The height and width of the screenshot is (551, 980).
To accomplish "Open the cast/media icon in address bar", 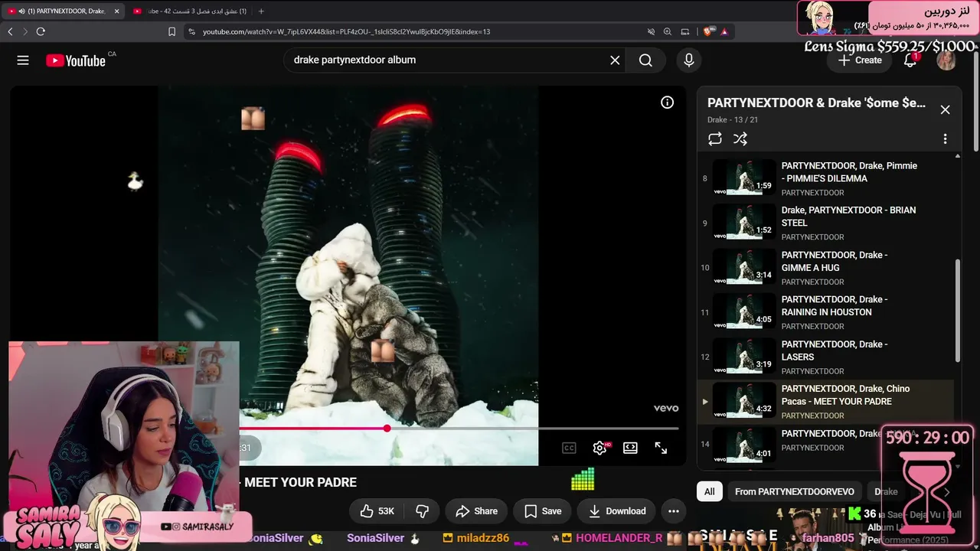I will (685, 31).
